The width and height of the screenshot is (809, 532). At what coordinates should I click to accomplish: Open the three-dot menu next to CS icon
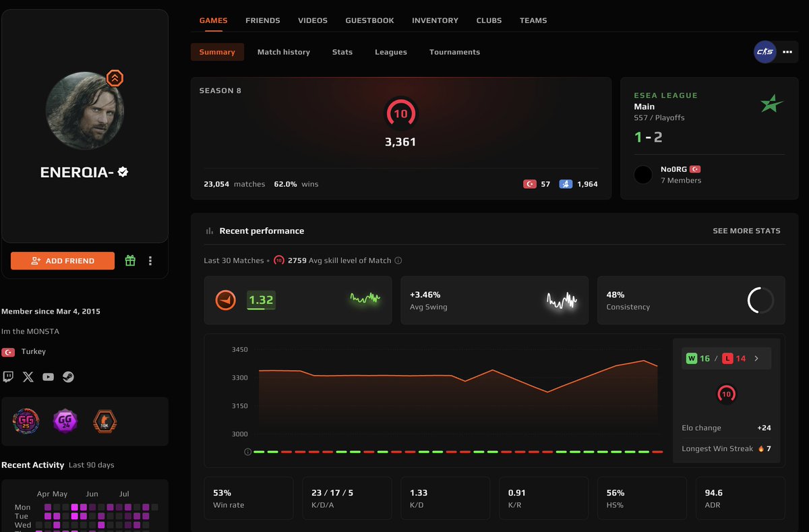point(787,52)
